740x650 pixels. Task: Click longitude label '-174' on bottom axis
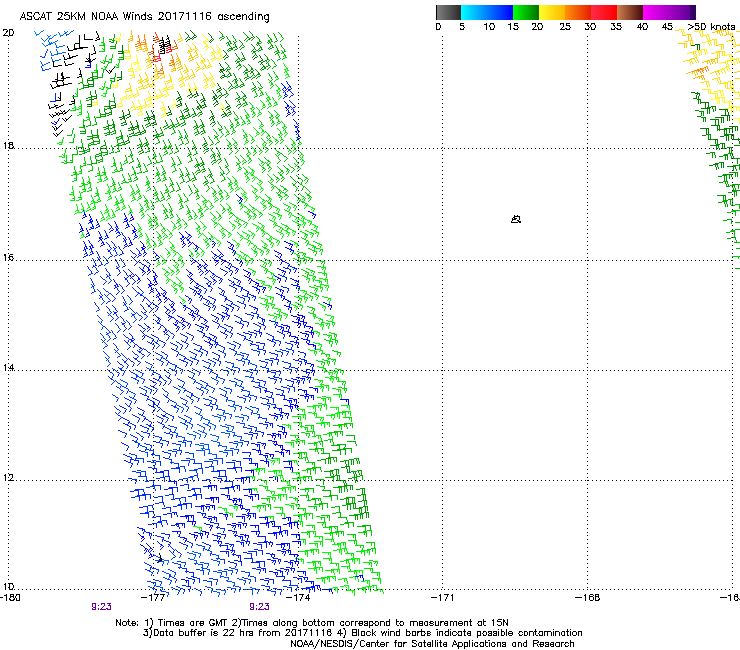click(x=298, y=598)
